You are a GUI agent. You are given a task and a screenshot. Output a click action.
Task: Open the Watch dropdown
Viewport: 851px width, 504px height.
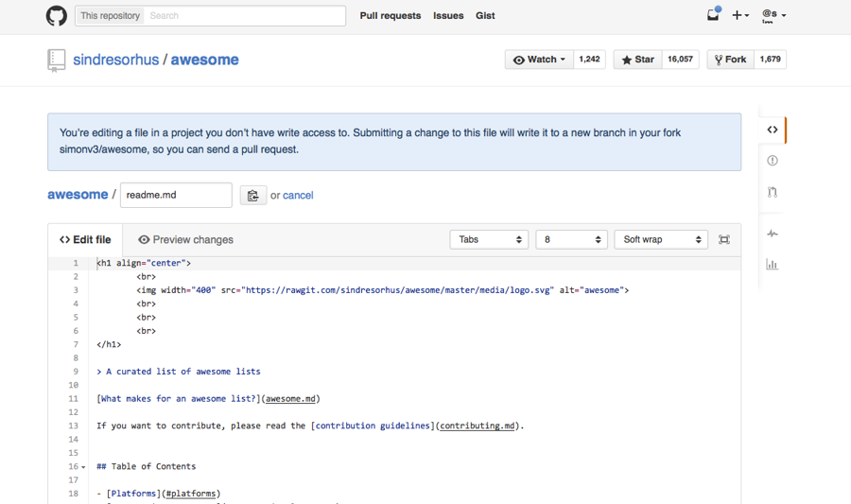(539, 60)
